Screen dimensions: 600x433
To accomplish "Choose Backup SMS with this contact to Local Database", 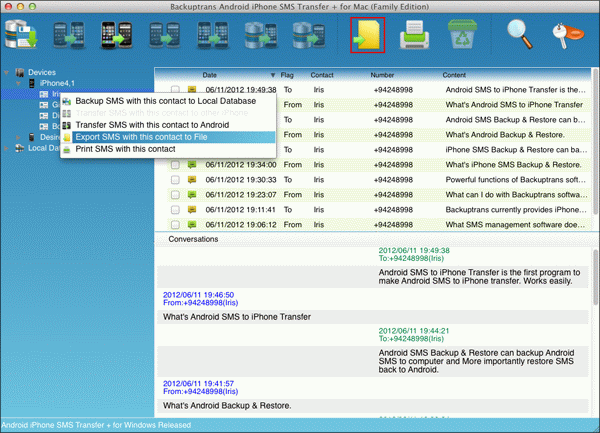I will coord(168,101).
